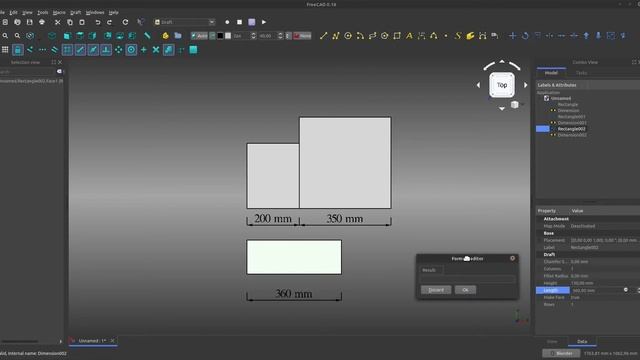This screenshot has height=360, width=640.
Task: Toggle the Auto working plane button
Action: tap(200, 36)
